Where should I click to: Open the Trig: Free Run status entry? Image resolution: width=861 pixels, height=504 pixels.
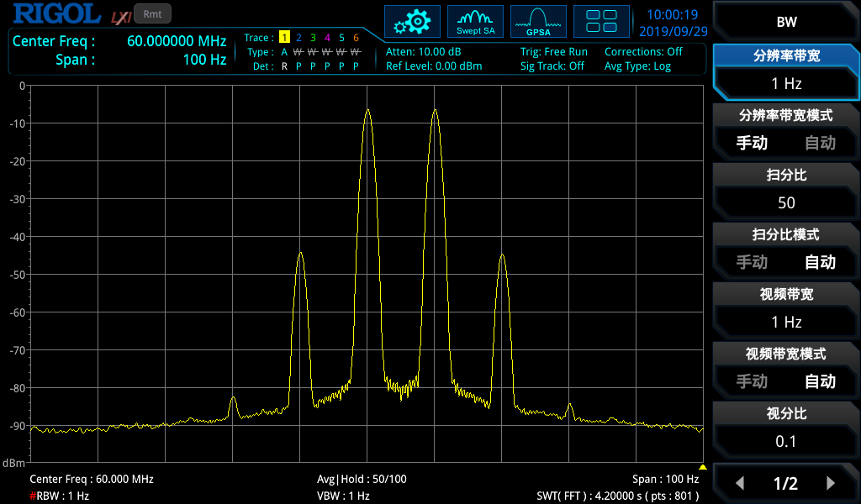pos(555,52)
